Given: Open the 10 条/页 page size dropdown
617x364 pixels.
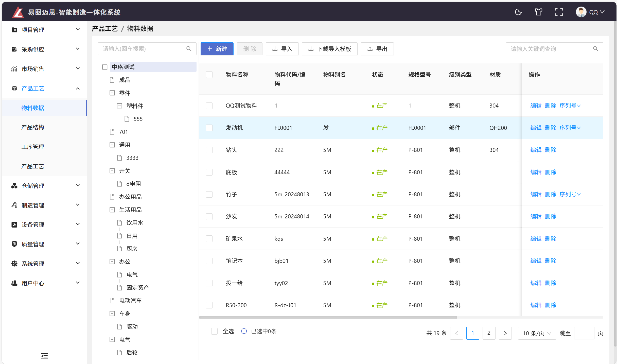Looking at the screenshot, I should [x=537, y=333].
